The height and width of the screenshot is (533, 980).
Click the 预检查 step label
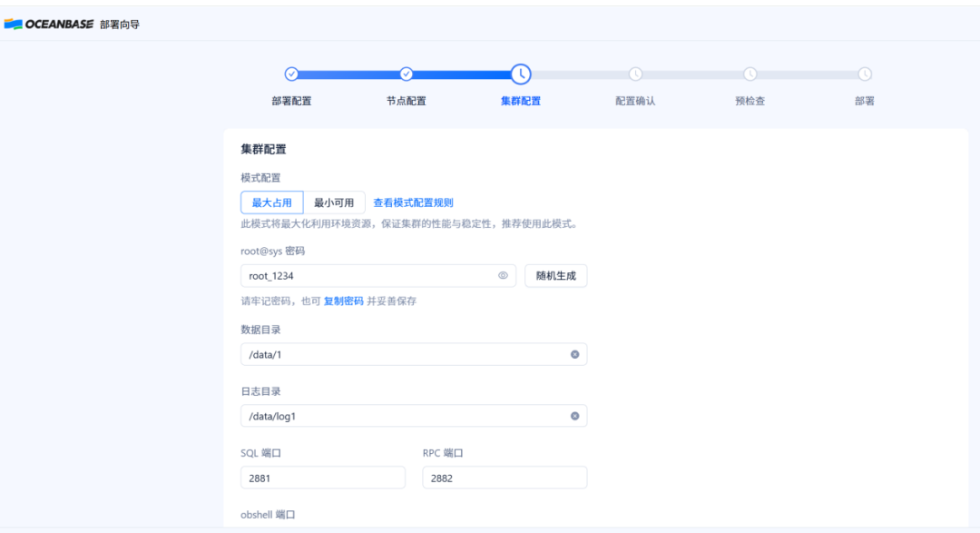pyautogui.click(x=747, y=100)
